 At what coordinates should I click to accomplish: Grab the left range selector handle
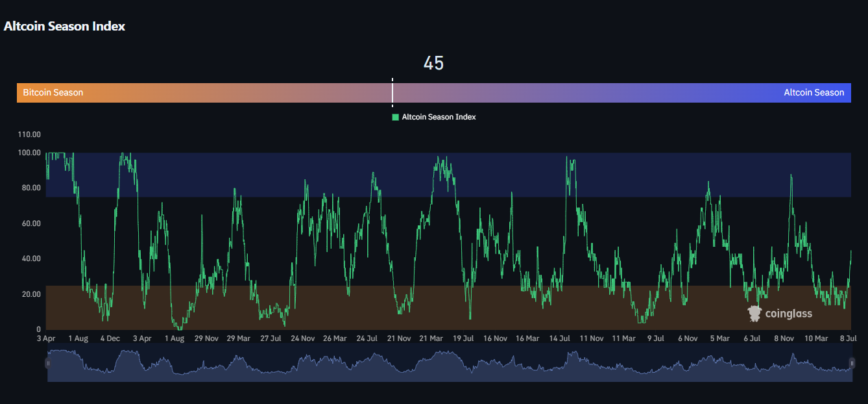pos(47,363)
